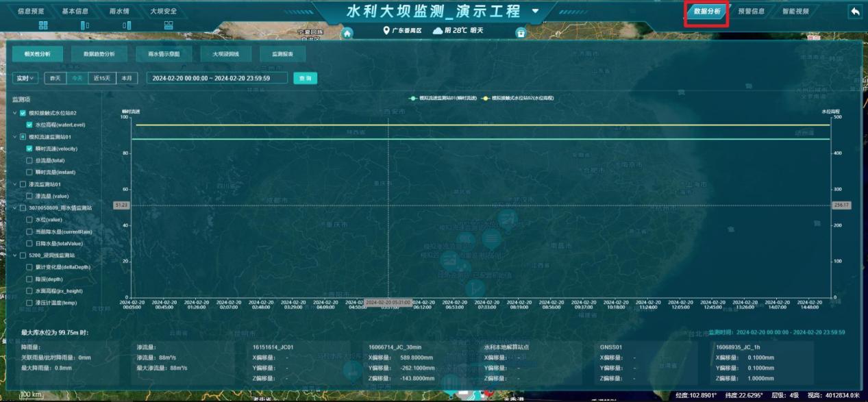The height and width of the screenshot is (402, 868).
Task: Click the layout icon under 基本信息
Action: (85, 25)
